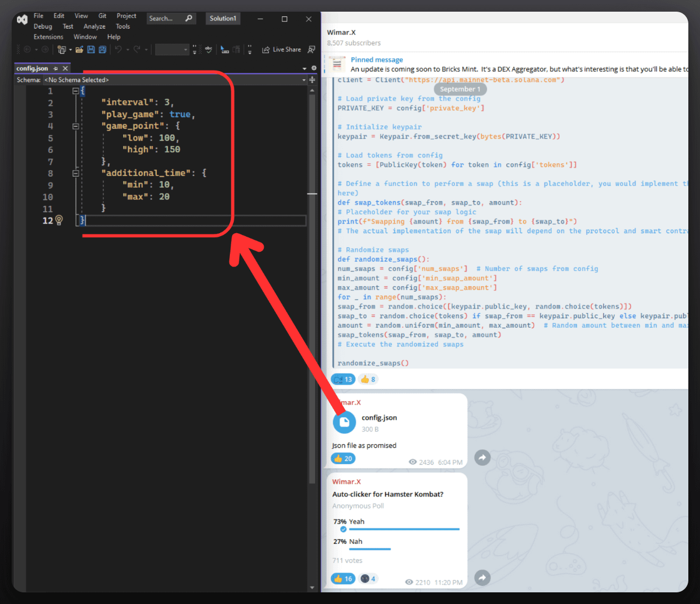Click the New Project toolbar icon
Image resolution: width=700 pixels, height=604 pixels.
pos(61,50)
